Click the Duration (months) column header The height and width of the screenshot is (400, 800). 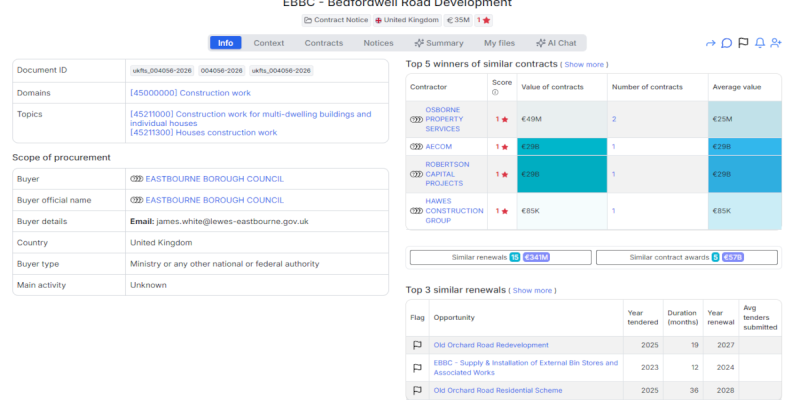[682, 317]
